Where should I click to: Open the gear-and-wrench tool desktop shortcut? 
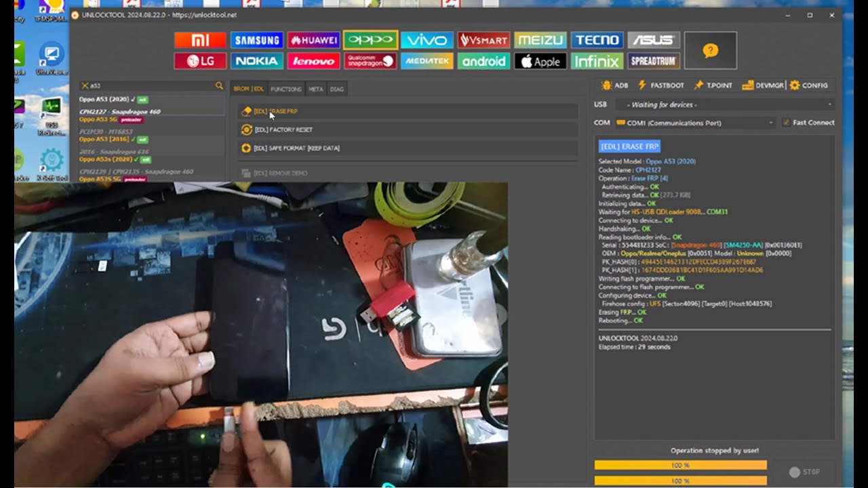click(52, 165)
